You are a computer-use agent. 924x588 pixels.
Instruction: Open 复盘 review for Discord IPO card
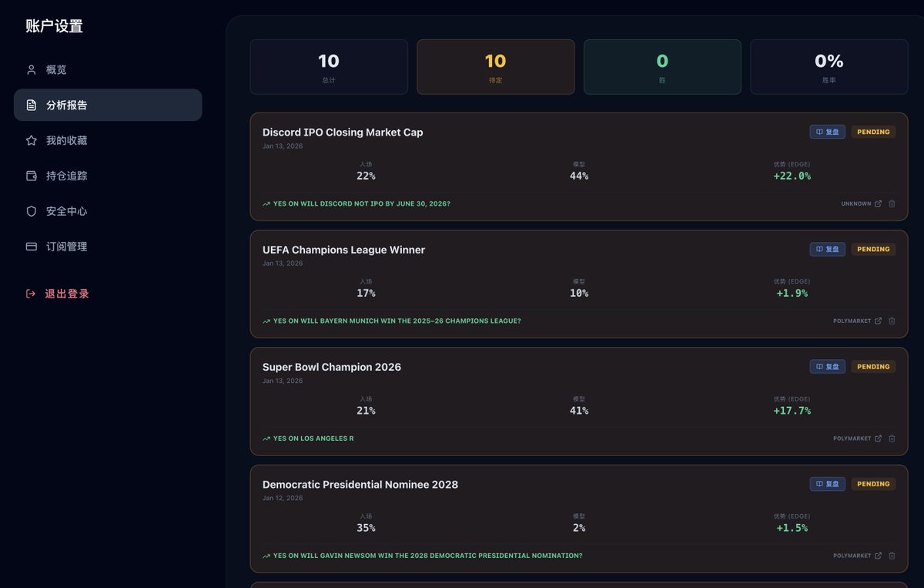pos(828,132)
